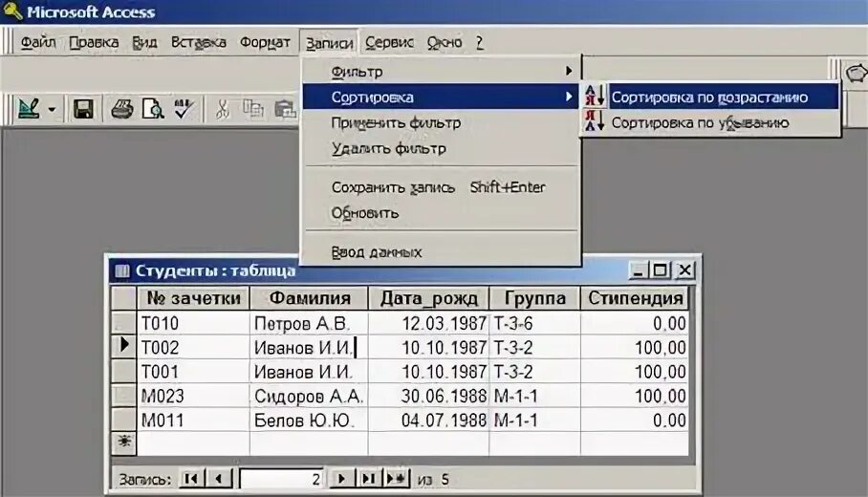
Task: Go to last record button
Action: (x=368, y=479)
